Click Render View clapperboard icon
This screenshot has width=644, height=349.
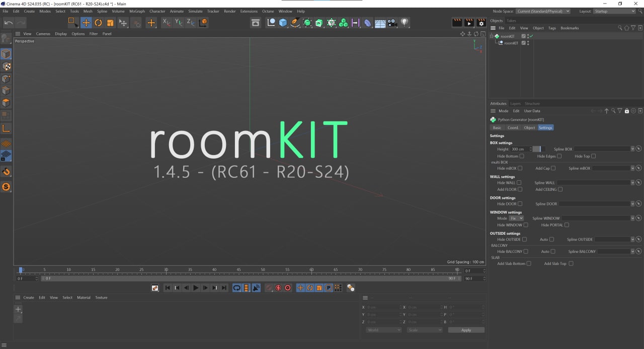pyautogui.click(x=457, y=23)
